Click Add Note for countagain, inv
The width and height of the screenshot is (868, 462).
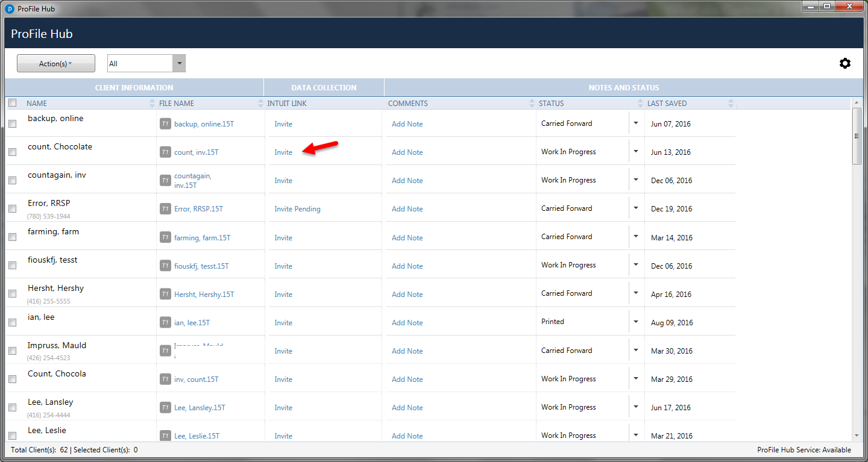click(407, 181)
